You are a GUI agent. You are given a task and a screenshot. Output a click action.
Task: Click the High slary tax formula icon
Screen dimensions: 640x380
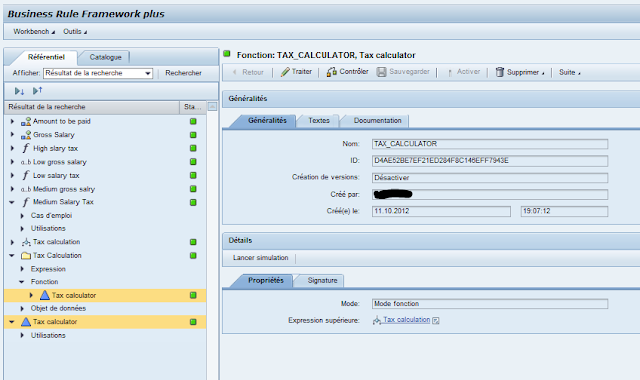click(26, 148)
